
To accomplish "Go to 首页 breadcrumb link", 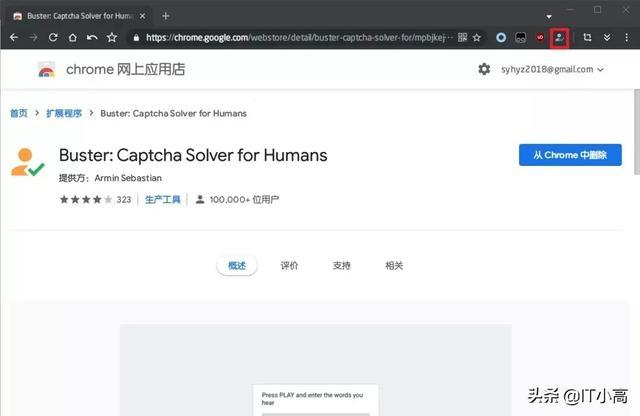I will click(x=18, y=113).
